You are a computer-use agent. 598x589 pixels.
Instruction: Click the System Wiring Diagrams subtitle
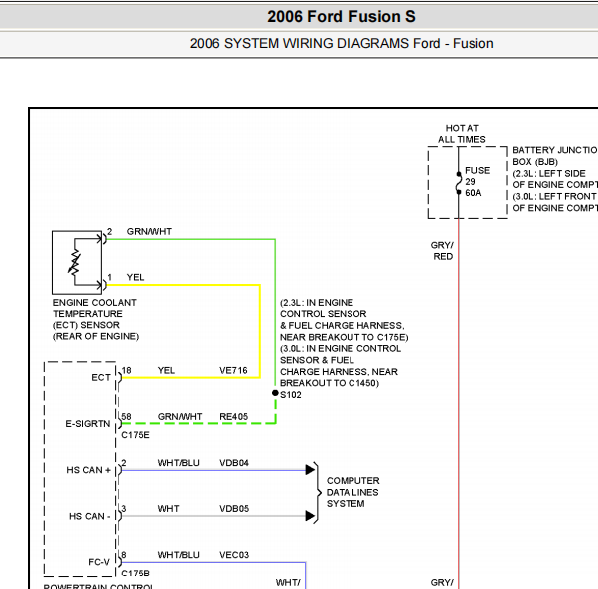[341, 43]
